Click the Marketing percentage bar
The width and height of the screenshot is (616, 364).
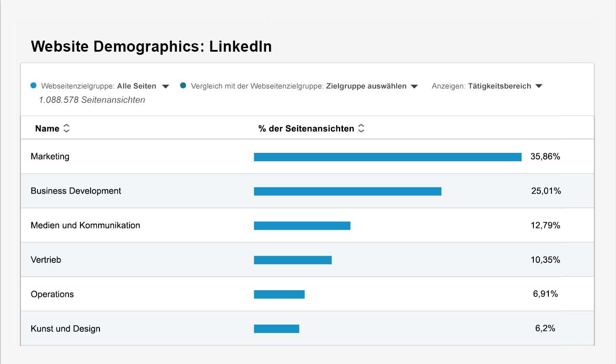pos(388,157)
